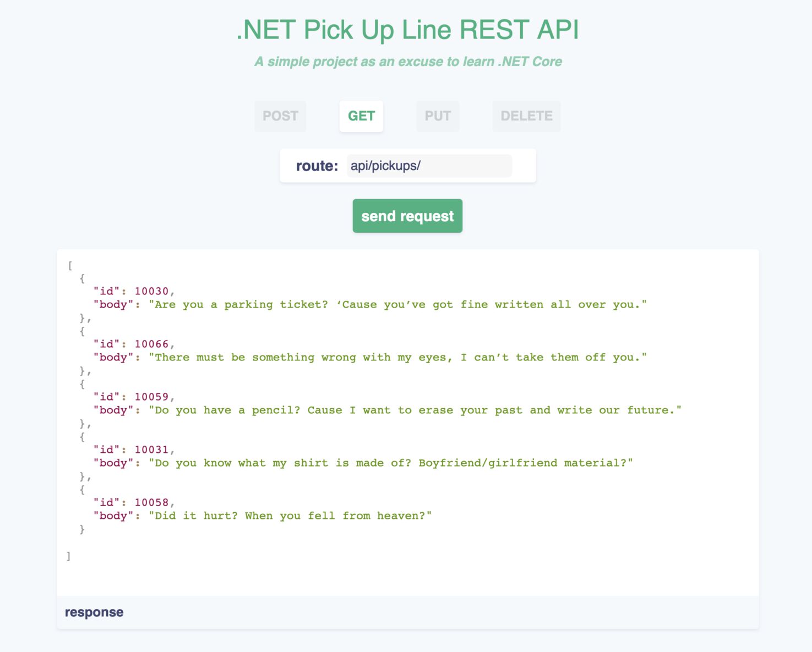
Task: Select the POST method tab
Action: (x=280, y=116)
